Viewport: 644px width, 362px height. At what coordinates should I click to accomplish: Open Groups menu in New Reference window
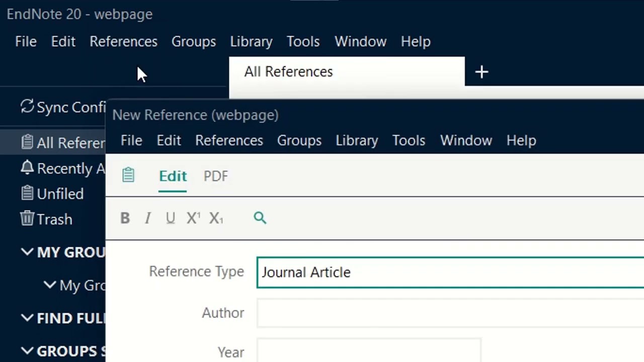coord(299,140)
